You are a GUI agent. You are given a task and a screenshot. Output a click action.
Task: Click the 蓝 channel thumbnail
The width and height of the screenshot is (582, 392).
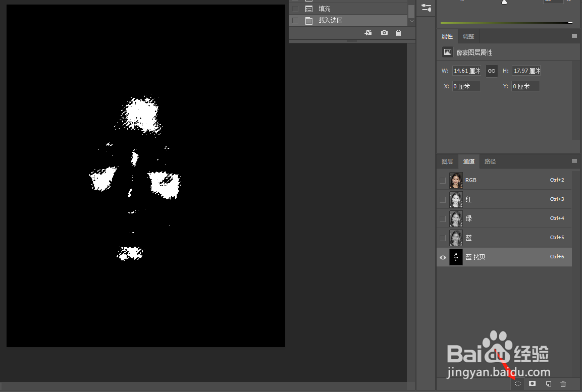[456, 238]
